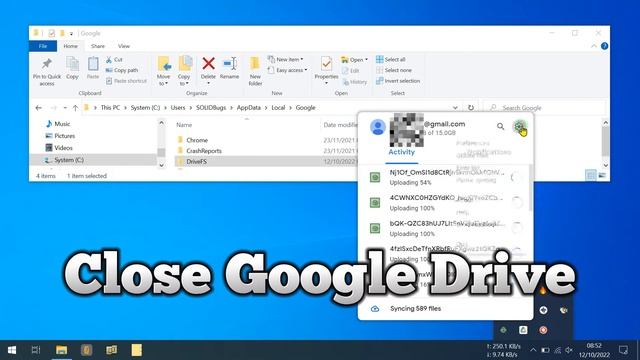Click the Copy ribbon icon

pos(72,64)
